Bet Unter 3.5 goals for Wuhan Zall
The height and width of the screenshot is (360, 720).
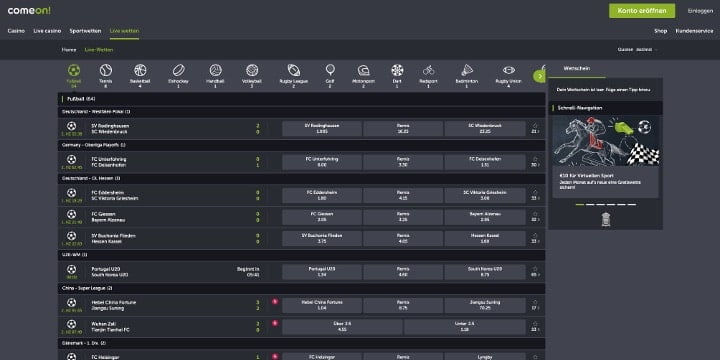point(465,326)
